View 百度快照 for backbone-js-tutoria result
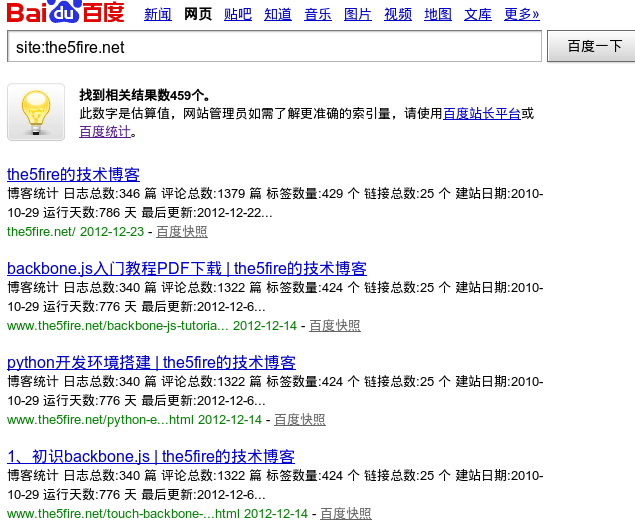Viewport: 635px width, 529px height. [x=335, y=326]
